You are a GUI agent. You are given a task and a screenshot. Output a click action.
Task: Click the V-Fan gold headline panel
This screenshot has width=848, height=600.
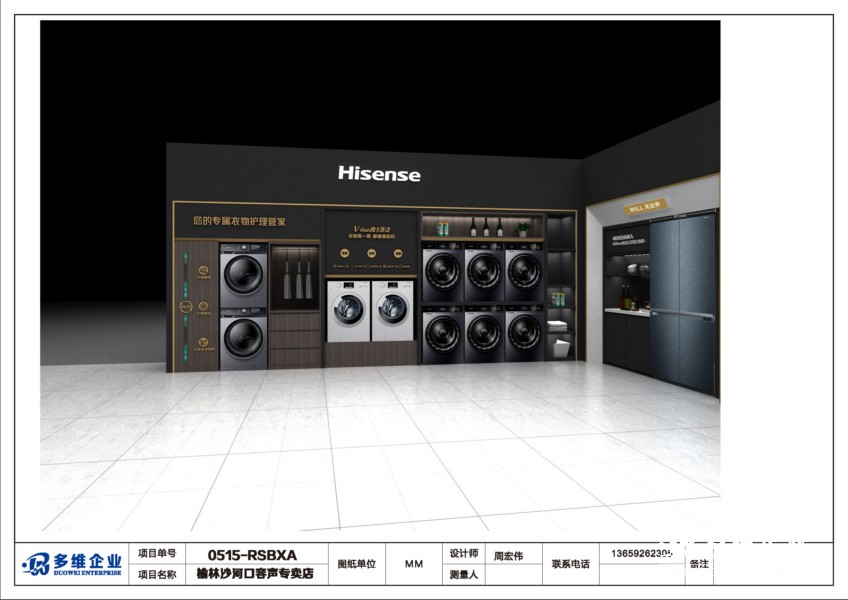click(x=371, y=242)
